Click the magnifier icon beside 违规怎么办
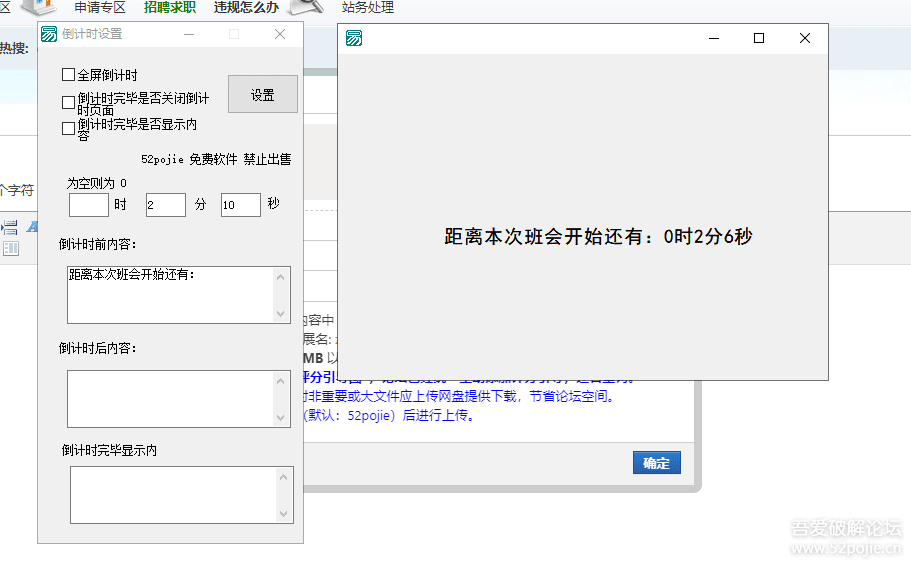Screen dimensions: 911x565 [306, 7]
